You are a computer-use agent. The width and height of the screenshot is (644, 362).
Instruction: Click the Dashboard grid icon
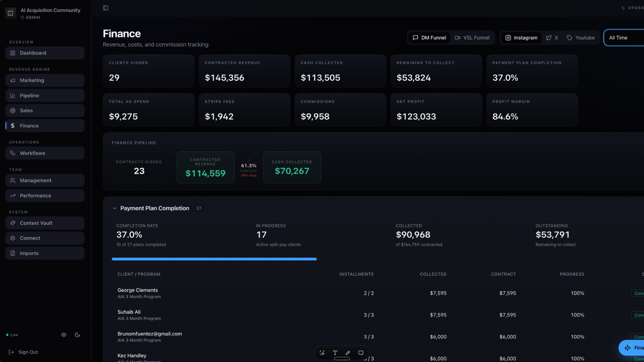tap(13, 53)
